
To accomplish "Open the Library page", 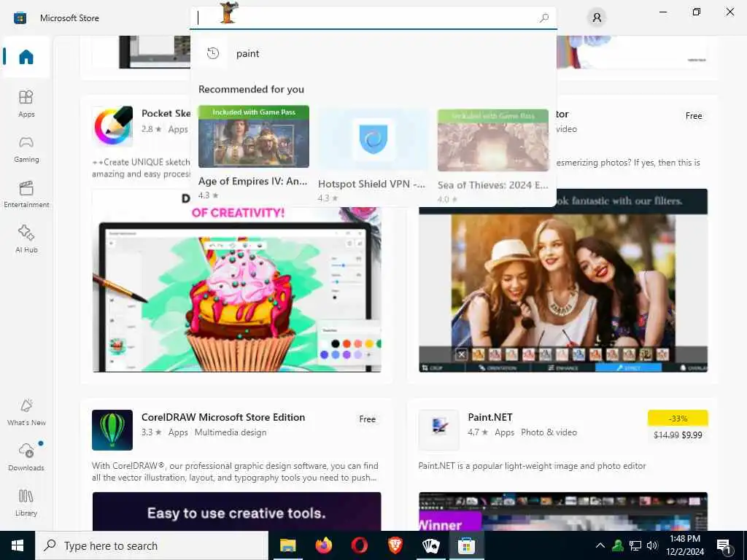I will [26, 502].
